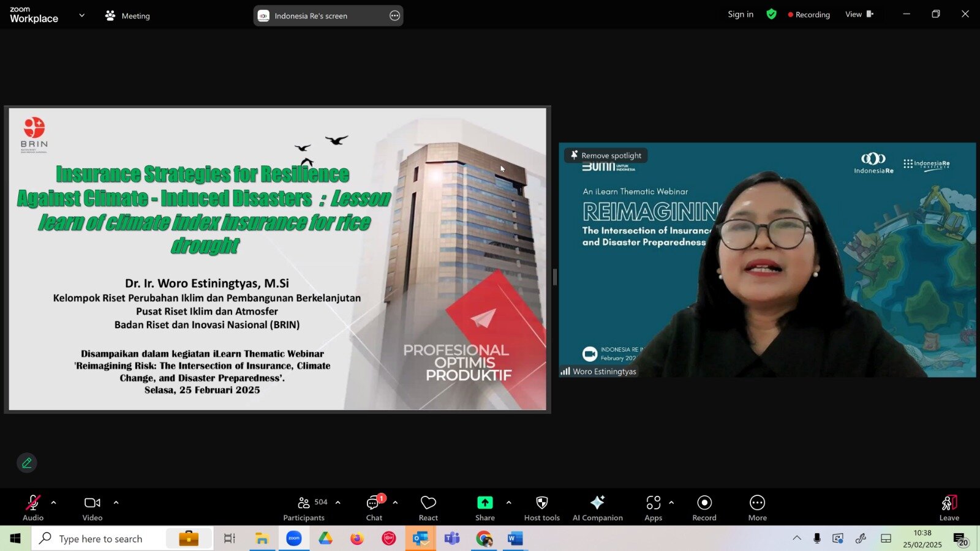Switch to the Meeting tab
Image resolution: width=980 pixels, height=551 pixels.
127,16
